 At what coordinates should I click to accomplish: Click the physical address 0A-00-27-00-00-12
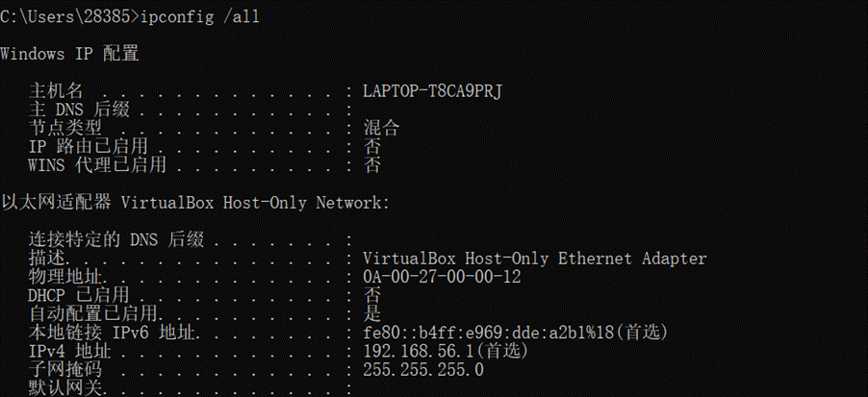tap(442, 277)
